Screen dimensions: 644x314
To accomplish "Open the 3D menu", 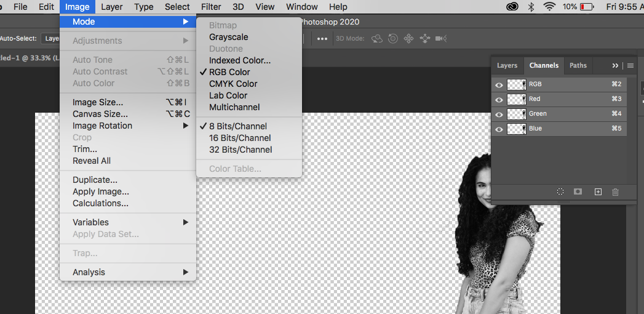I will [x=238, y=7].
